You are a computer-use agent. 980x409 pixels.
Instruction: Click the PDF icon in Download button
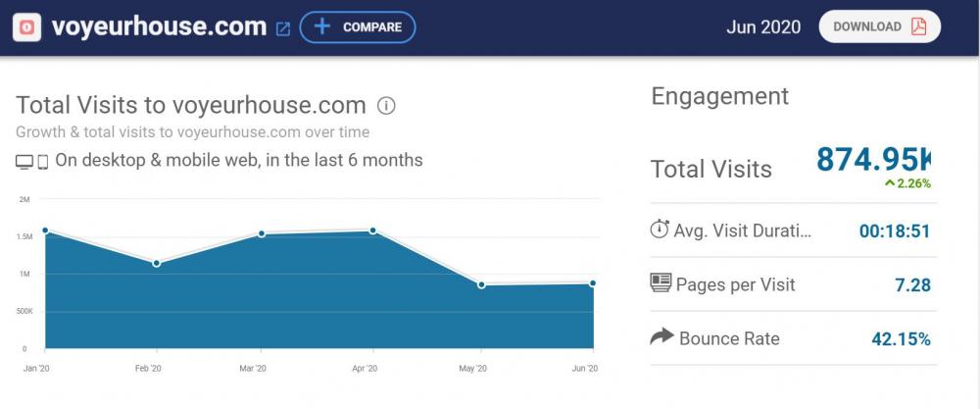(918, 26)
